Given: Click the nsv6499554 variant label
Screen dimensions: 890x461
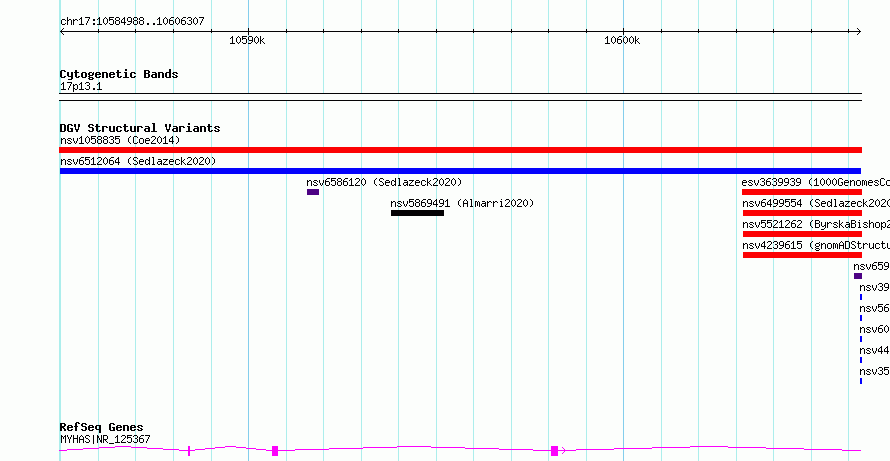Looking at the screenshot, I should tap(816, 203).
